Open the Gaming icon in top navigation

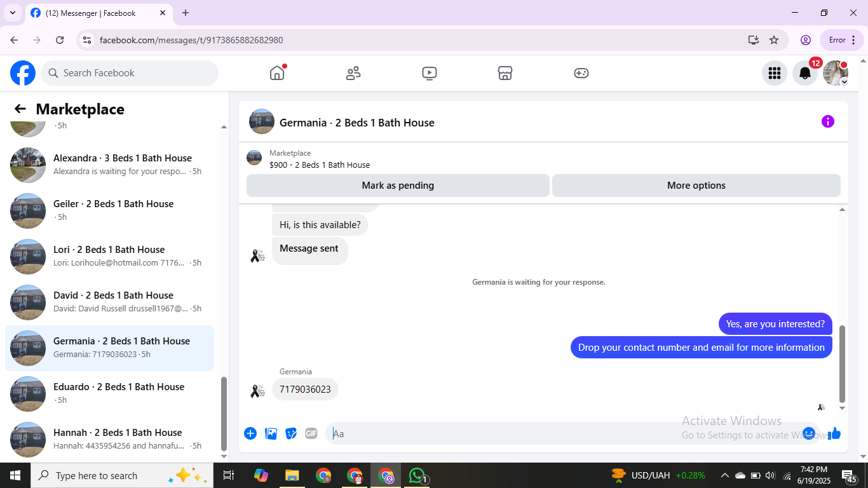pyautogui.click(x=581, y=73)
